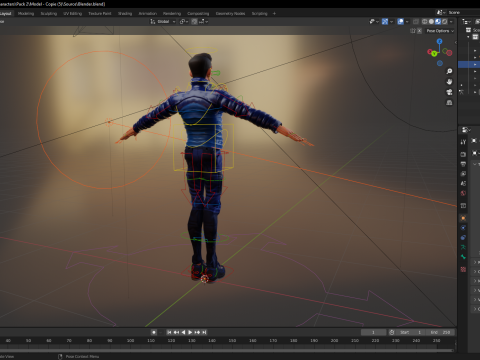Click the viewport zoom magnifier icon

click(449, 71)
